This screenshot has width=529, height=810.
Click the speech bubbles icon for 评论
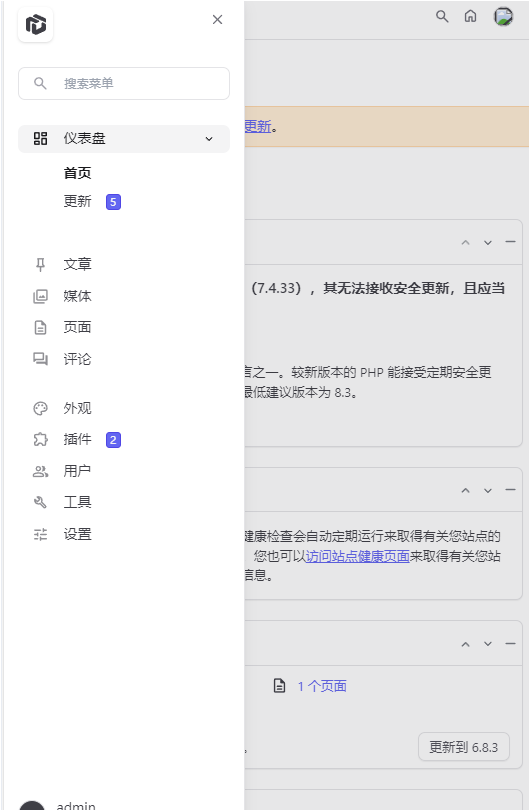click(40, 359)
